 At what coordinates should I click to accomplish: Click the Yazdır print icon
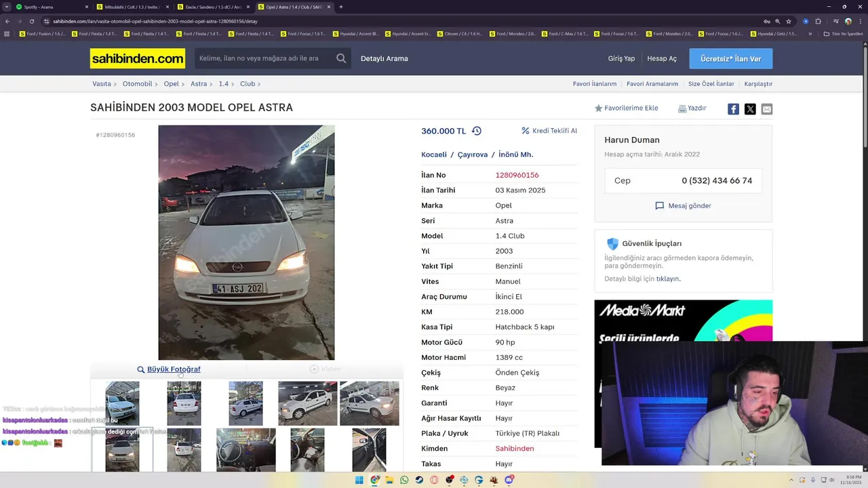coord(682,108)
